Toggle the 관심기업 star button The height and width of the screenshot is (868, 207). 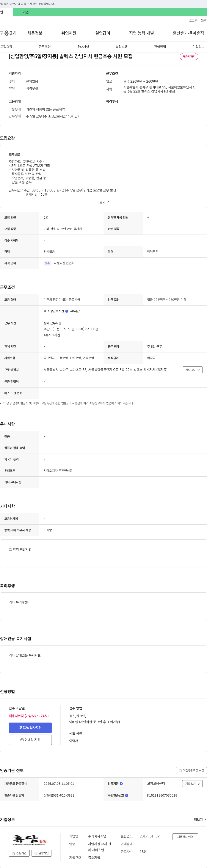19,853
